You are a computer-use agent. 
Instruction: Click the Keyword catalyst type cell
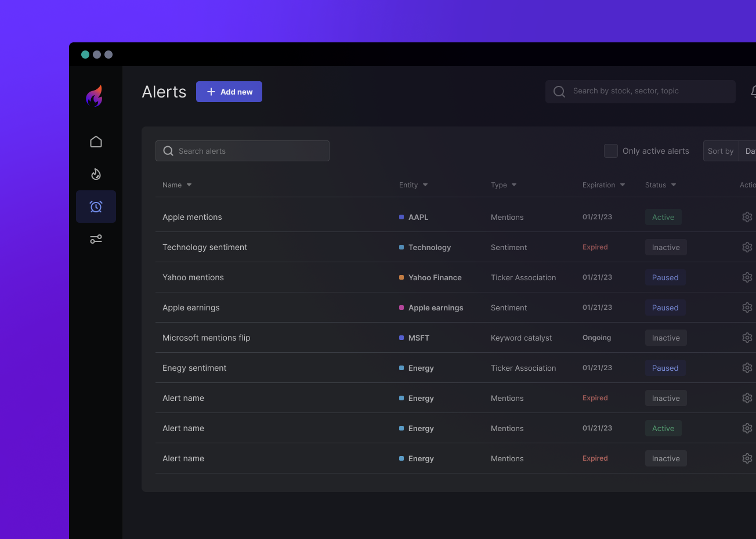[522, 338]
